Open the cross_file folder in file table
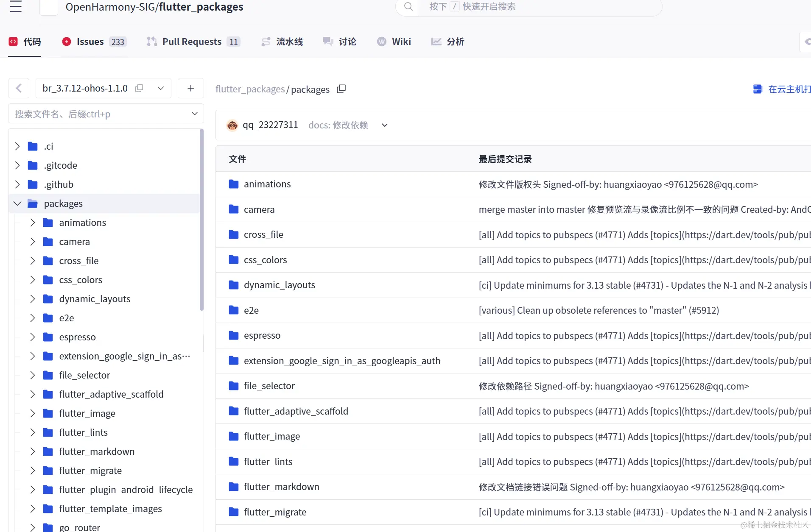The height and width of the screenshot is (532, 811). pyautogui.click(x=263, y=234)
